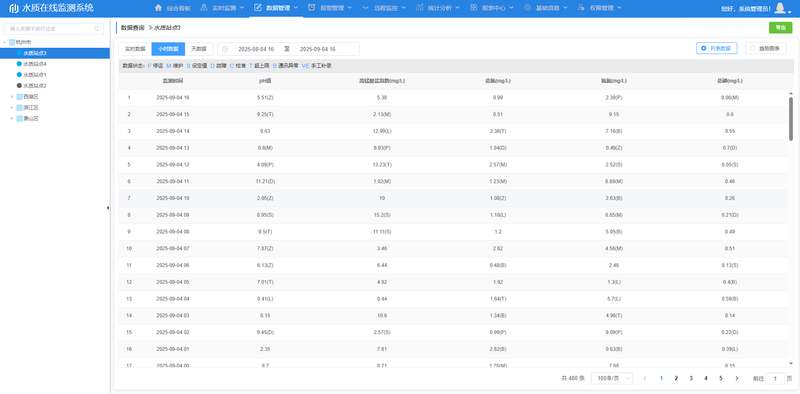Click cell 2025-09-04 07 in row 10
Screen dimensions: 800x394
point(173,249)
